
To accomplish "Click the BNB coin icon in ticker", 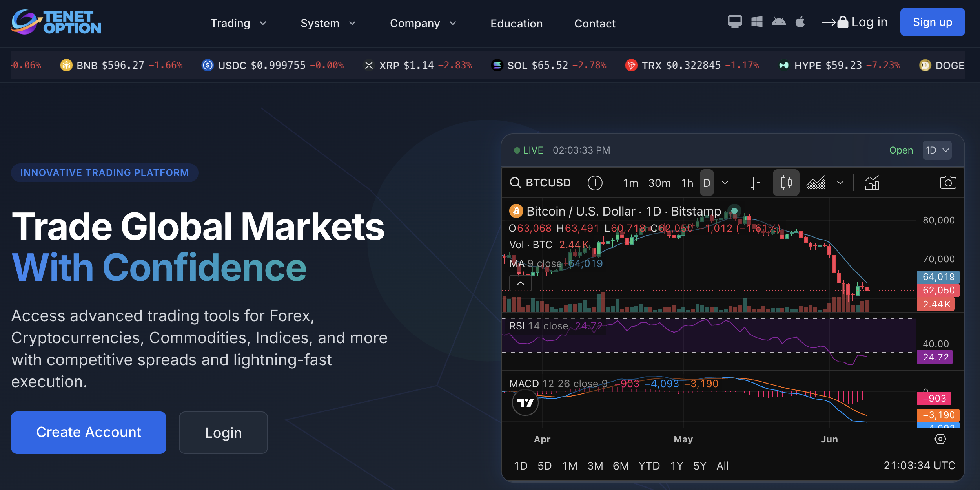I will tap(66, 65).
